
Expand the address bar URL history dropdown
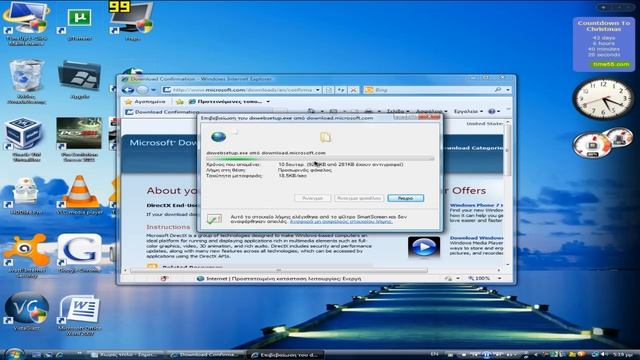pos(318,90)
